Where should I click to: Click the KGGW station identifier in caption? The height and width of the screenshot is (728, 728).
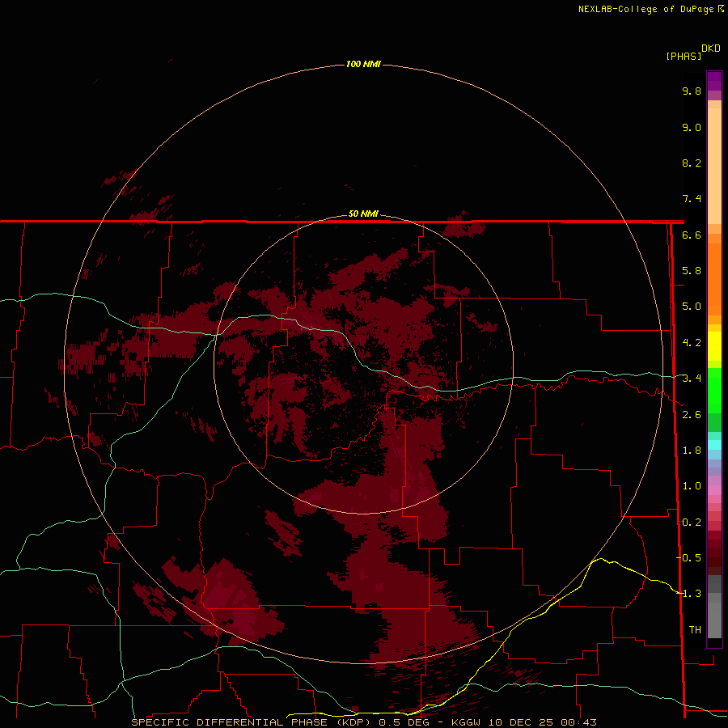[466, 722]
